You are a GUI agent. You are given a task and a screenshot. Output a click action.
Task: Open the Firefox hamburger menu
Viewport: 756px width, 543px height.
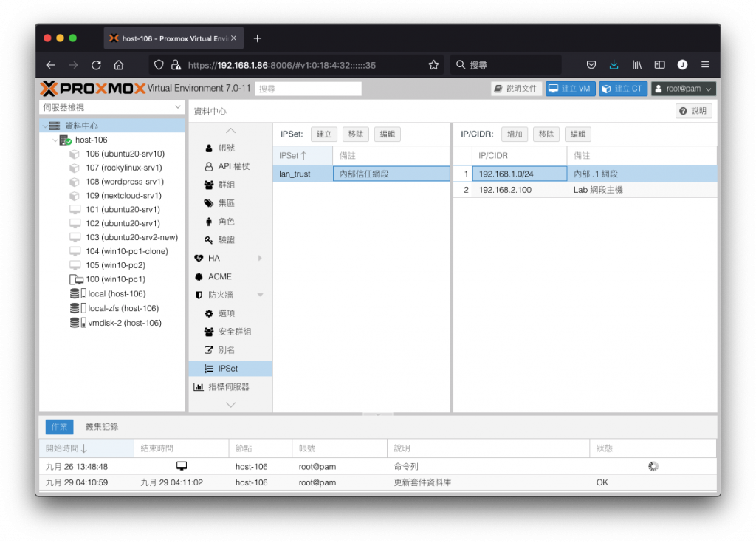tap(705, 65)
